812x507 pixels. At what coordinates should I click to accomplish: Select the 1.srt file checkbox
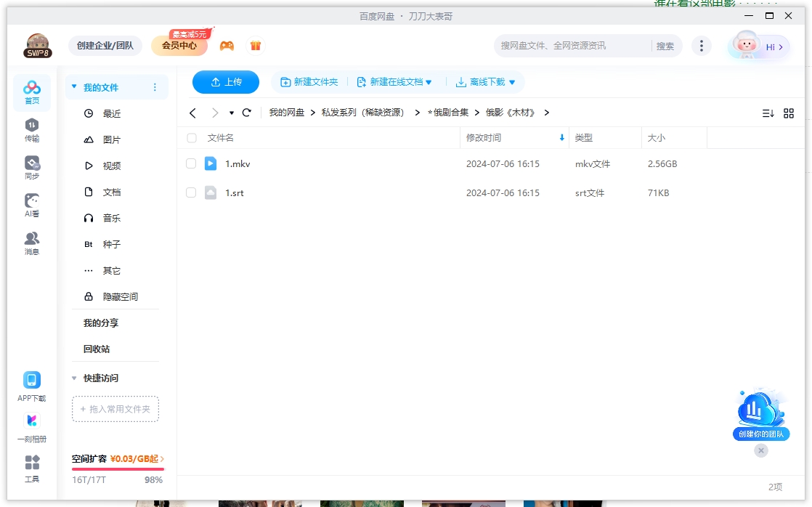coord(191,192)
